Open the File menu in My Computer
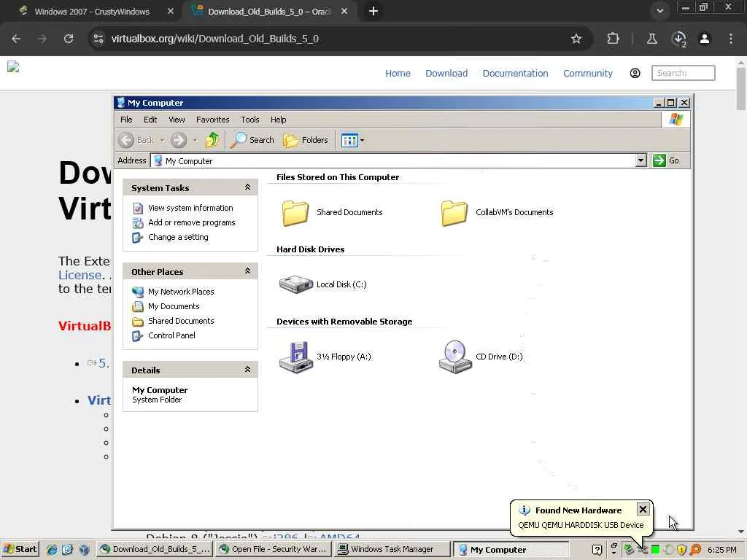 [126, 120]
